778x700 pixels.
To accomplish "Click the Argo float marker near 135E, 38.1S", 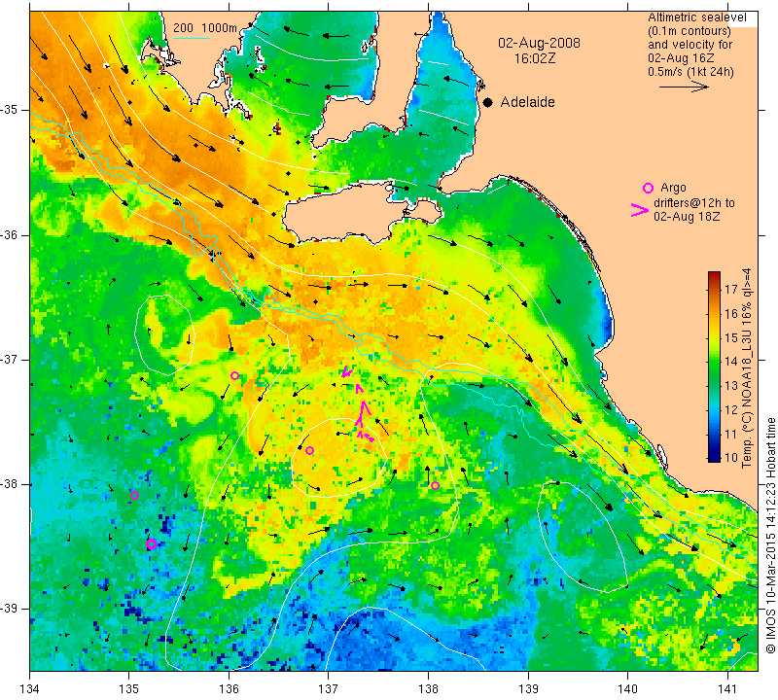I will point(134,495).
